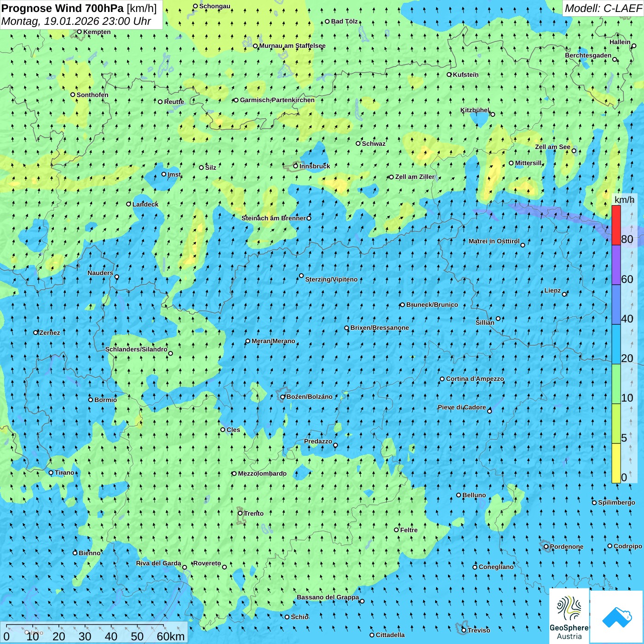Click the Tirano city marker
The height and width of the screenshot is (644, 644).
pyautogui.click(x=51, y=473)
